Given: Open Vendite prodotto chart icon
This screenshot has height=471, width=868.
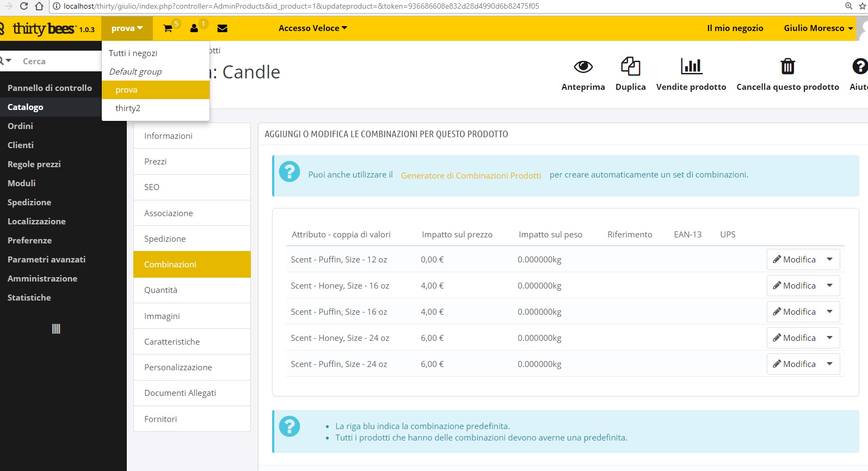Looking at the screenshot, I should click(691, 66).
